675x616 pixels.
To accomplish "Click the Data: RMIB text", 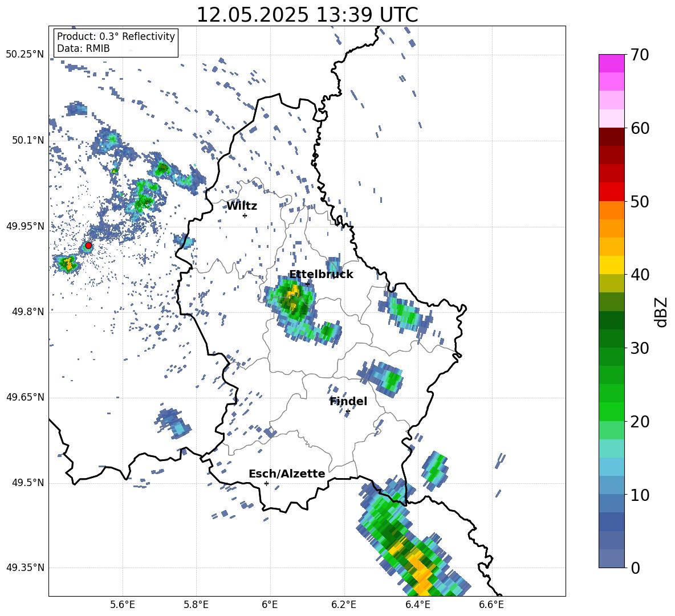I will (83, 48).
